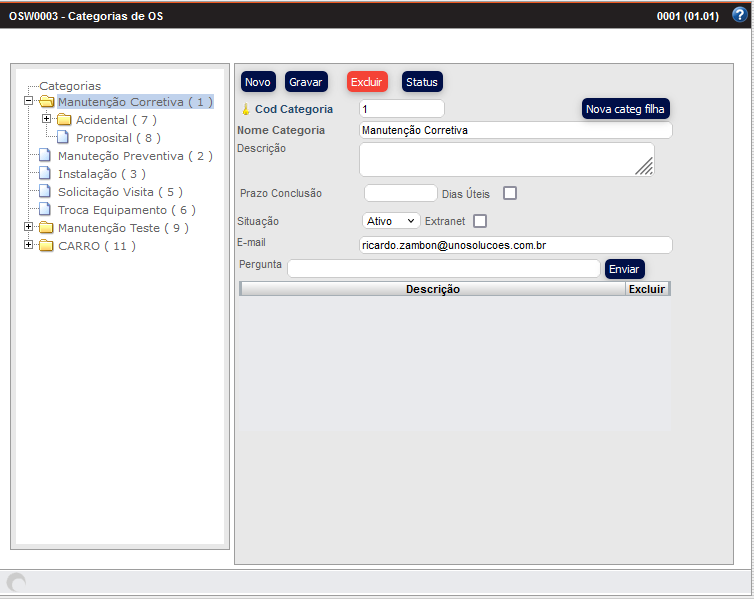Click the Instalação document icon

pyautogui.click(x=46, y=174)
